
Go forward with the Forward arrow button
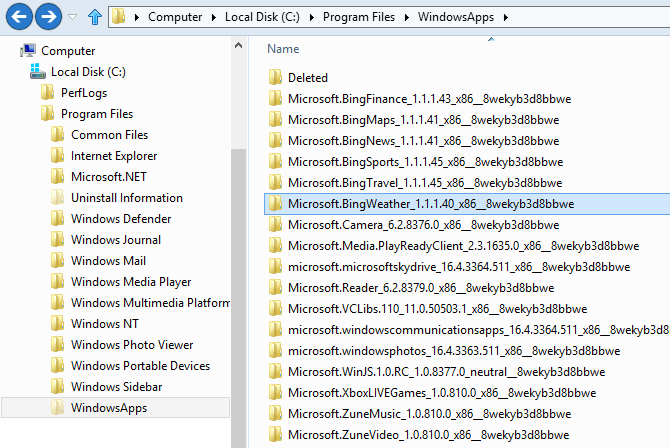[x=48, y=17]
